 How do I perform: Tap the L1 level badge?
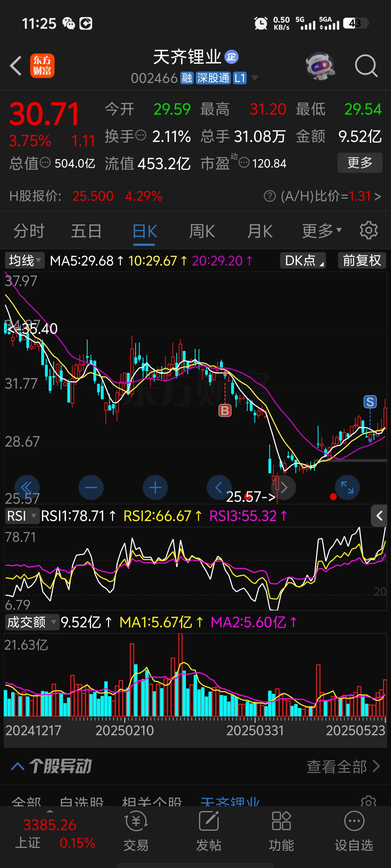click(x=240, y=78)
